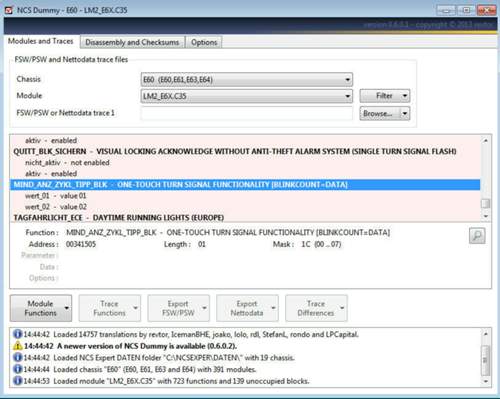Screen dimensions: 500x399
Task: Click log entry about newer version 0.6.0.2
Action: tap(130, 346)
